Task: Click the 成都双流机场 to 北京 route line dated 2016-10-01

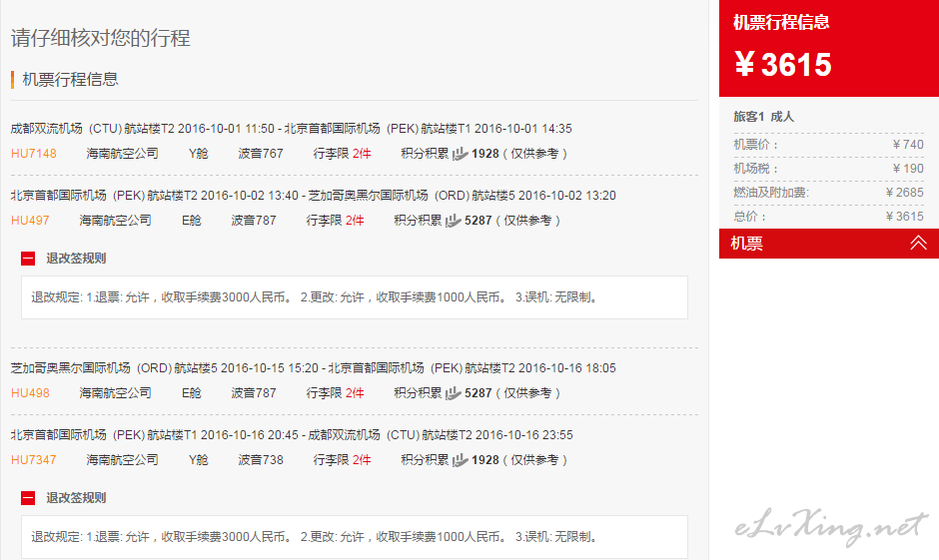Action: [291, 129]
